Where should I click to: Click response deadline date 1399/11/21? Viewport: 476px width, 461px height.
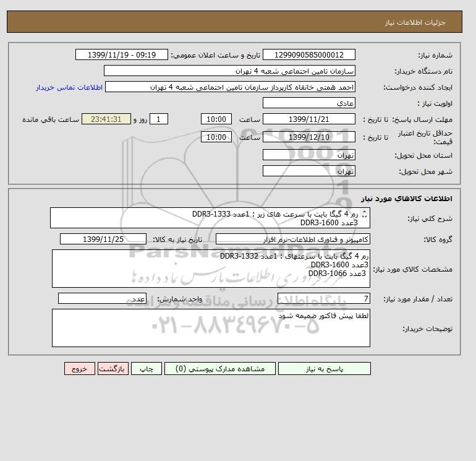309,119
